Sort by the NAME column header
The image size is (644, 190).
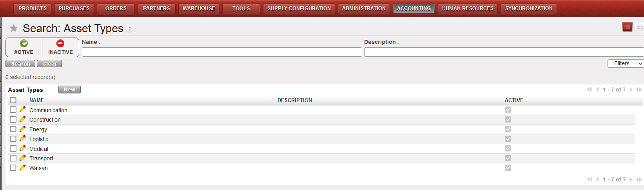(x=36, y=100)
